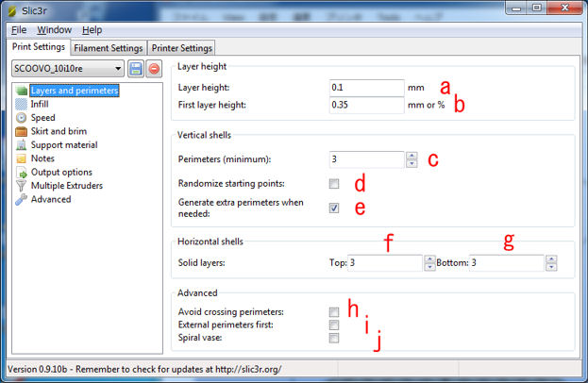Click the Layer height input field
The width and height of the screenshot is (588, 383).
coord(367,87)
